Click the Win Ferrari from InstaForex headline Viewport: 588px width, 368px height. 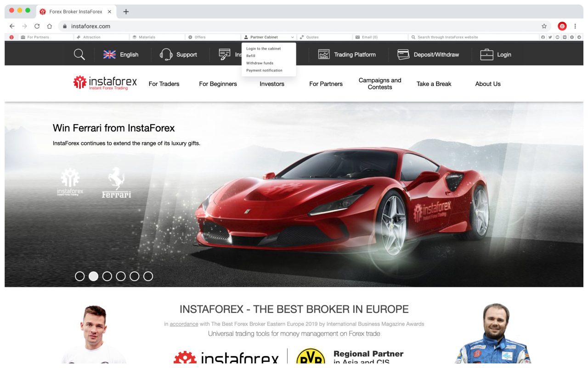coord(113,128)
